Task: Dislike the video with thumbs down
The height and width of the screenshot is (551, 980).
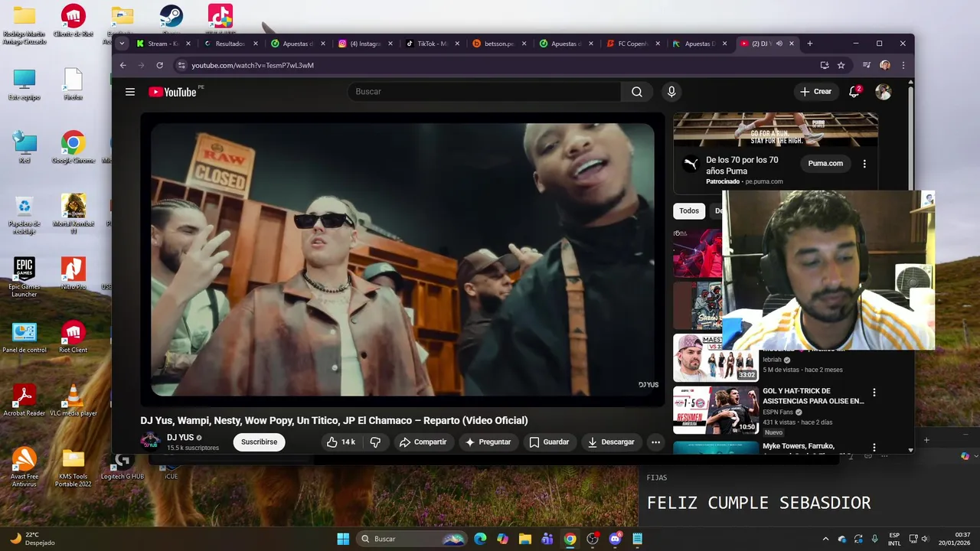Action: [x=375, y=442]
